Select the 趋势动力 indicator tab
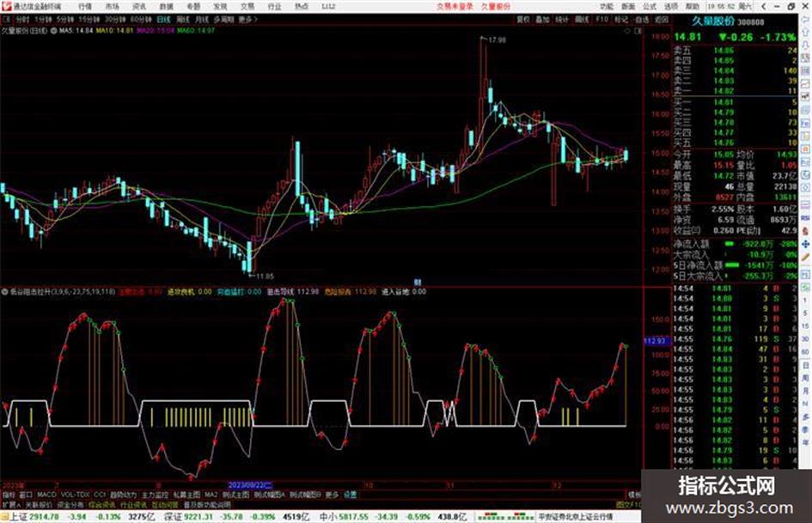 click(x=123, y=495)
